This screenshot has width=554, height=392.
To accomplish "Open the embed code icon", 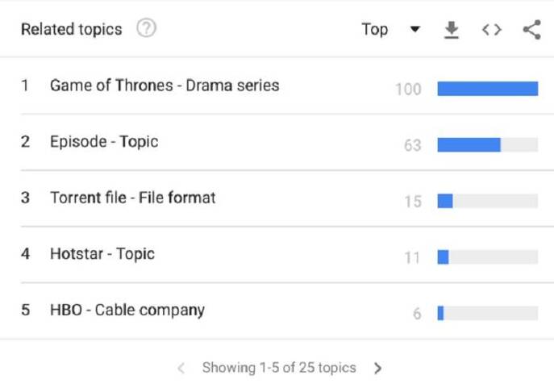I will point(491,30).
